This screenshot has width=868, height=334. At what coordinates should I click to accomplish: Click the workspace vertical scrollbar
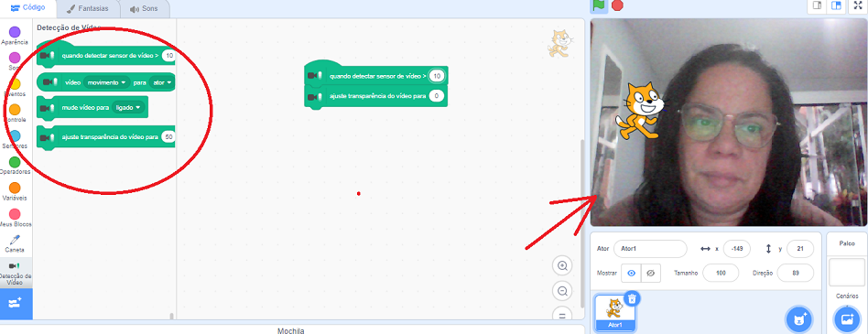pyautogui.click(x=581, y=223)
